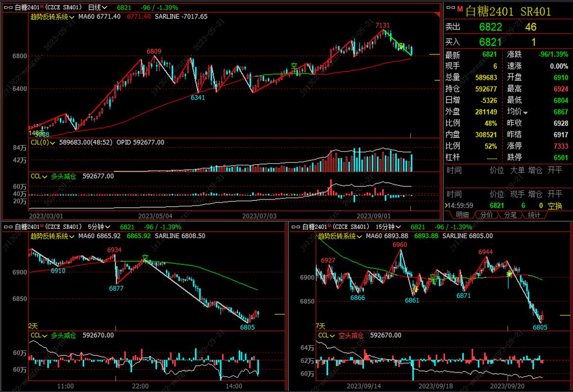The width and height of the screenshot is (573, 392).
Task: Switch to the 明细 tab
Action: (x=462, y=215)
